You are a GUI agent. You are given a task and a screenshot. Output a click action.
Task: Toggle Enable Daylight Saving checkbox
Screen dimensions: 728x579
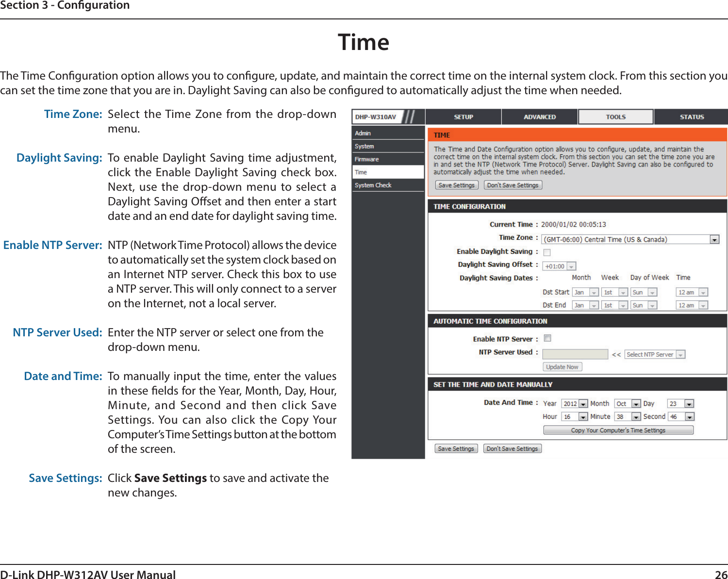pos(547,252)
